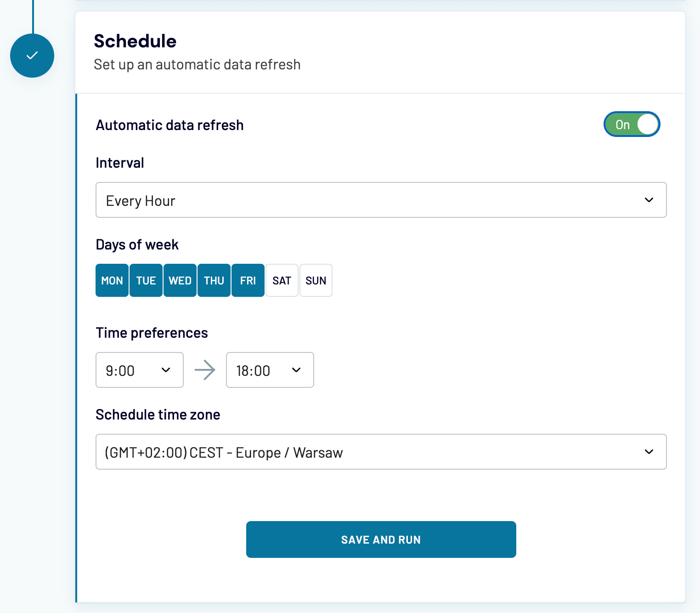Deselect MON in Days of week
Viewport: 700px width, 613px height.
[112, 280]
